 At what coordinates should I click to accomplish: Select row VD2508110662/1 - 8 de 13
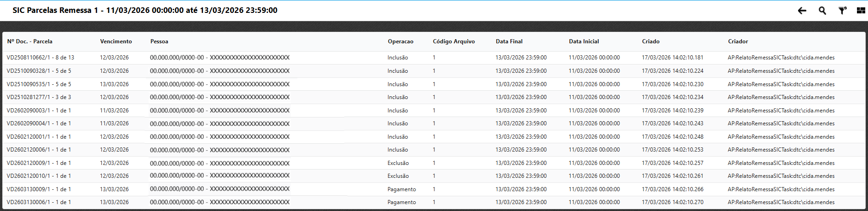(41, 58)
